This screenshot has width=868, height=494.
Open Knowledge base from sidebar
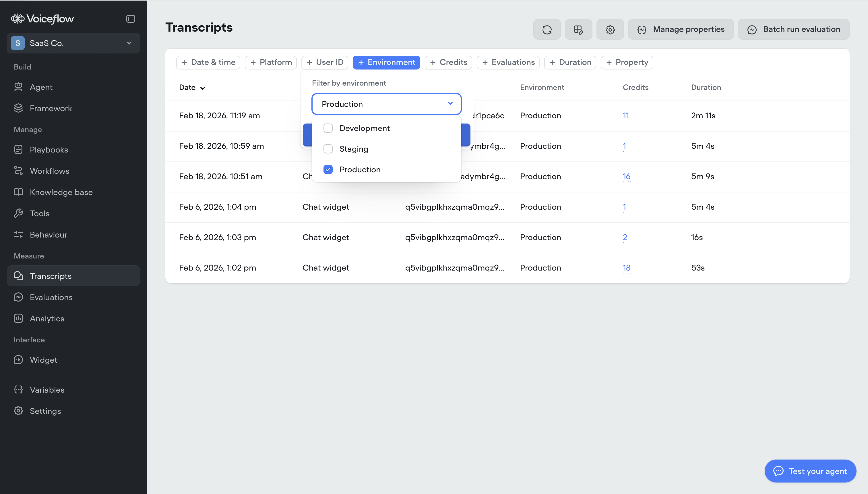pyautogui.click(x=61, y=192)
